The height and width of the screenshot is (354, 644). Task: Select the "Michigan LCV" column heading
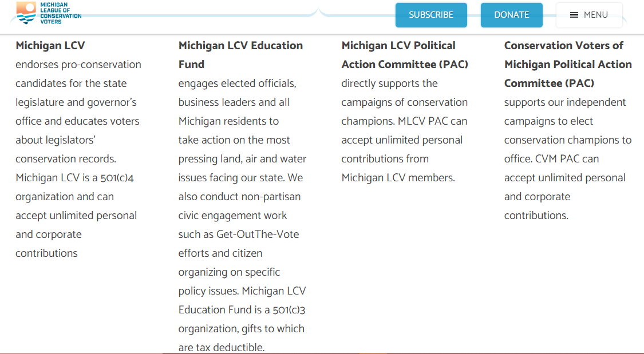50,46
